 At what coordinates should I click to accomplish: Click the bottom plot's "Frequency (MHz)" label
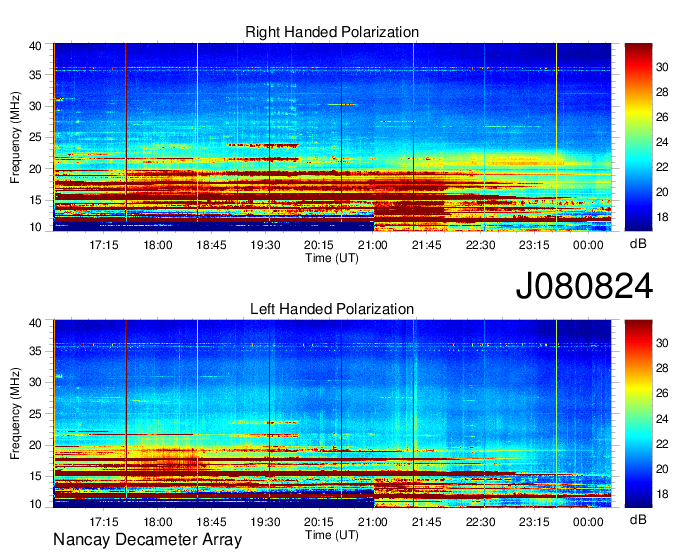[15, 414]
